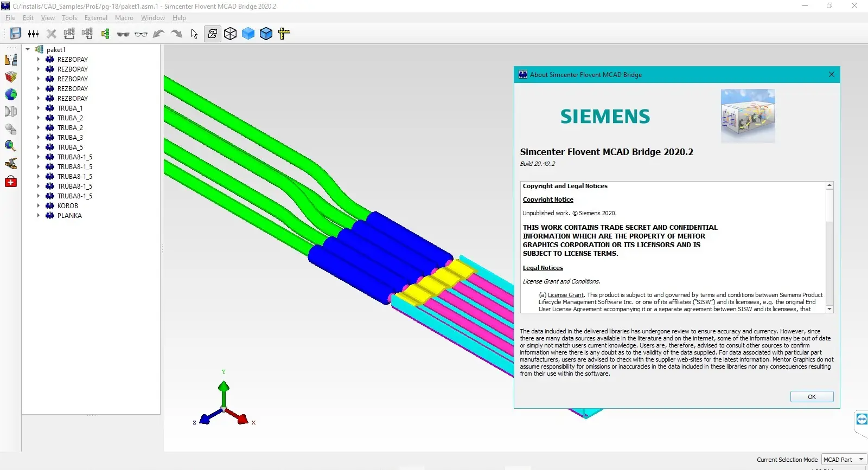Click the orange assembly blocks sidebar icon
Viewport: 868px width, 470px height.
point(11,59)
